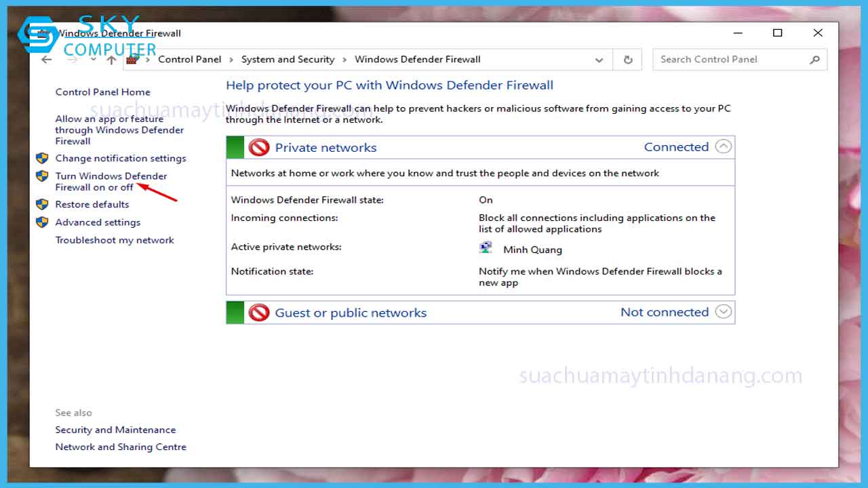This screenshot has width=868, height=488.
Task: Click shield icon beside Advanced settings
Action: (42, 222)
